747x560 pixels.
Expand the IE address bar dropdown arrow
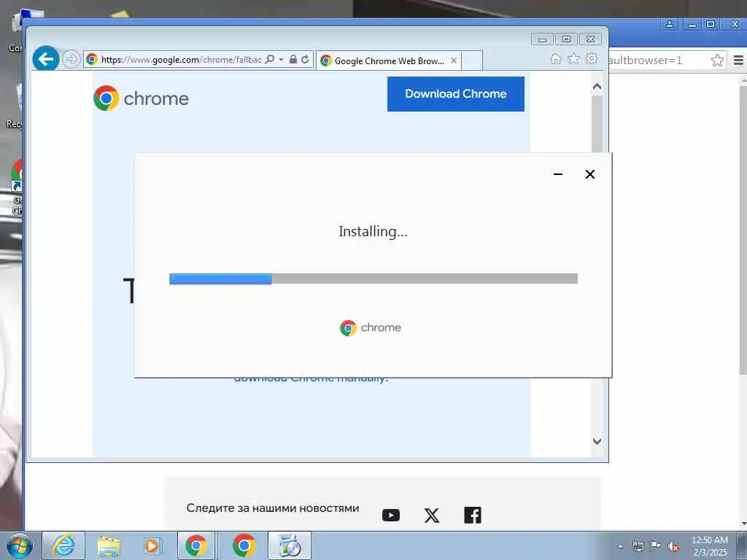pos(281,60)
